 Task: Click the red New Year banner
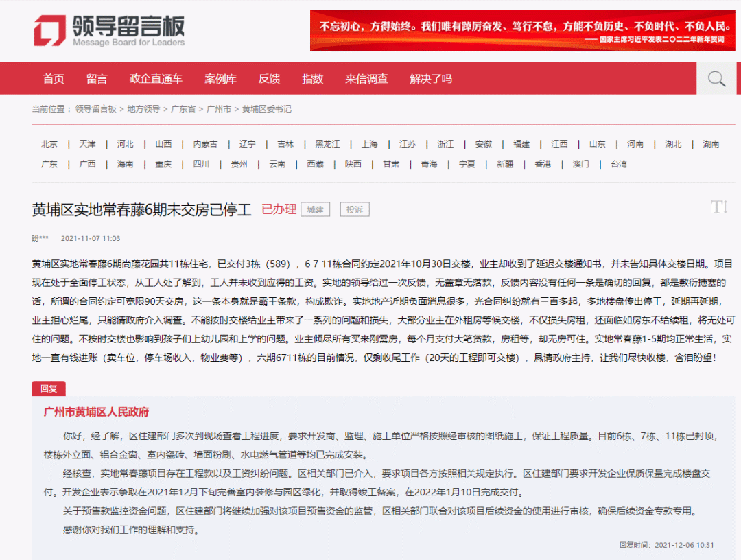click(x=522, y=31)
